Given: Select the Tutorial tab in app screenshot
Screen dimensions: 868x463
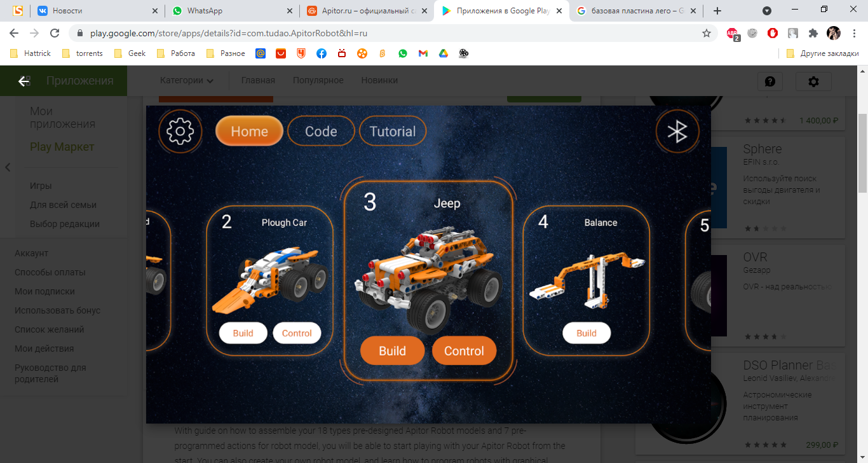Looking at the screenshot, I should click(x=393, y=132).
